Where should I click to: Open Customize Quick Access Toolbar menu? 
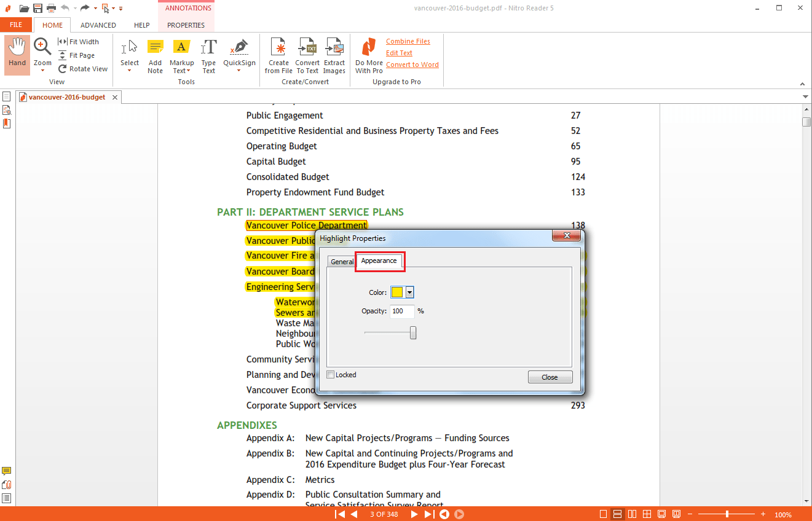120,8
